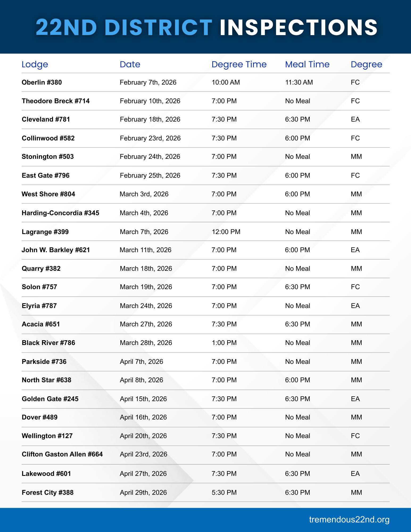The width and height of the screenshot is (411, 532).
Task: Click the 5:30 PM degree time
Action: click(224, 493)
